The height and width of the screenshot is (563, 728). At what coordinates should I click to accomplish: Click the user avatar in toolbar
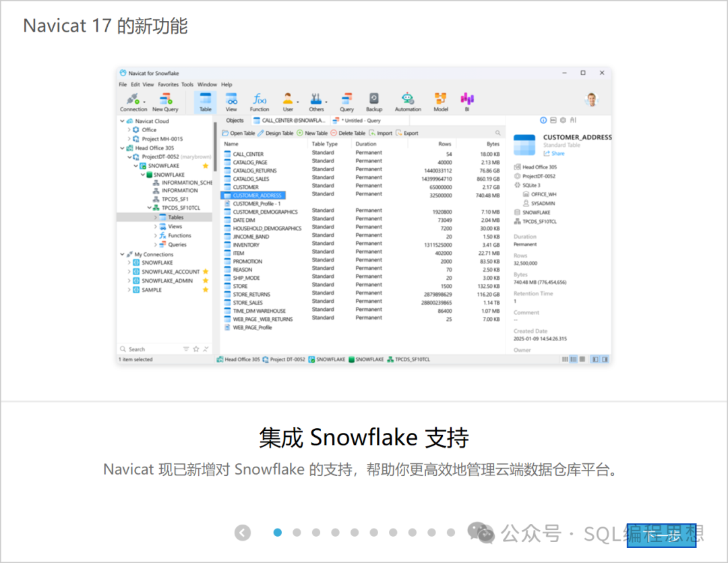[x=592, y=99]
